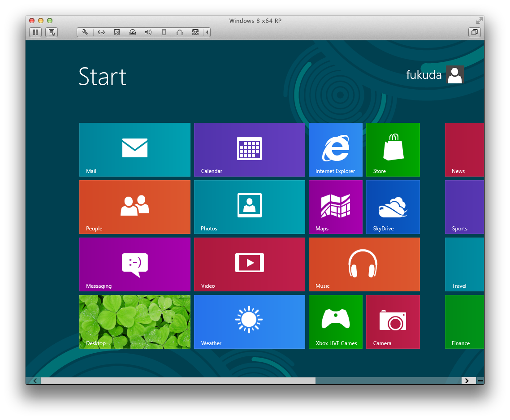Open the Music tile

(x=364, y=264)
